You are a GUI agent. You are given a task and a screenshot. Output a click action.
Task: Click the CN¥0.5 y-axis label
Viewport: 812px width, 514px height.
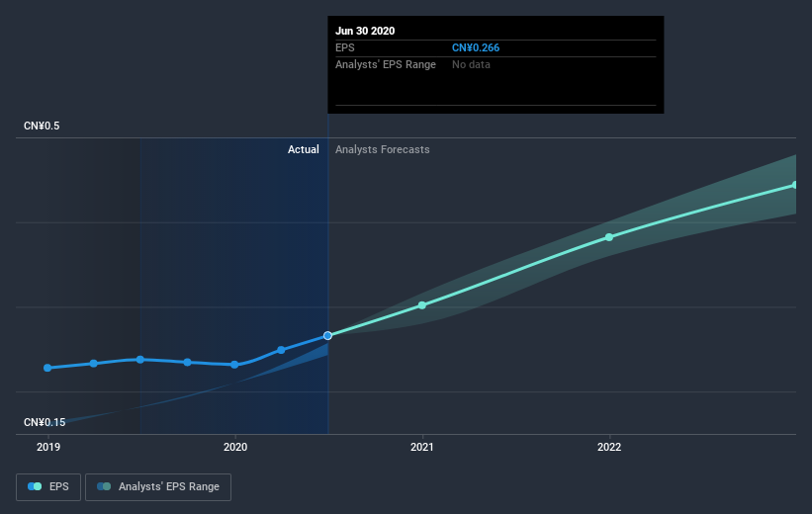click(42, 126)
